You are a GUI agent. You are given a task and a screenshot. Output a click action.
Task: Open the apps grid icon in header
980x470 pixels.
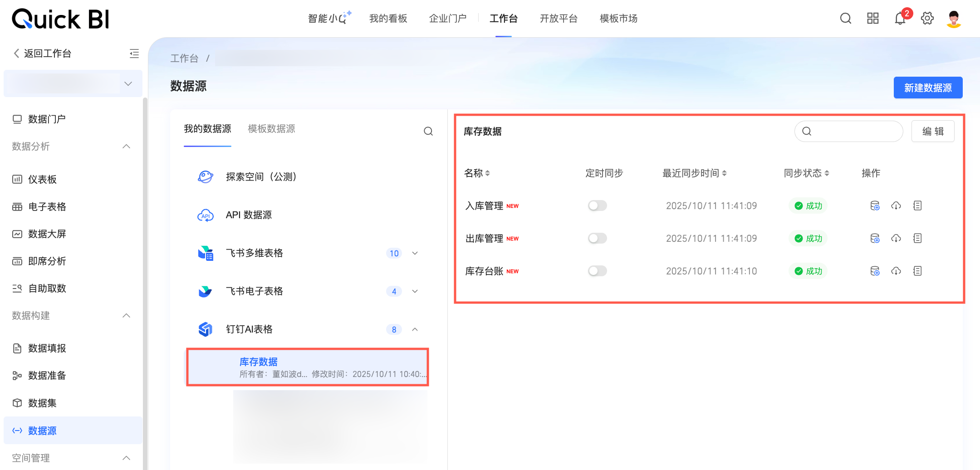pos(873,18)
